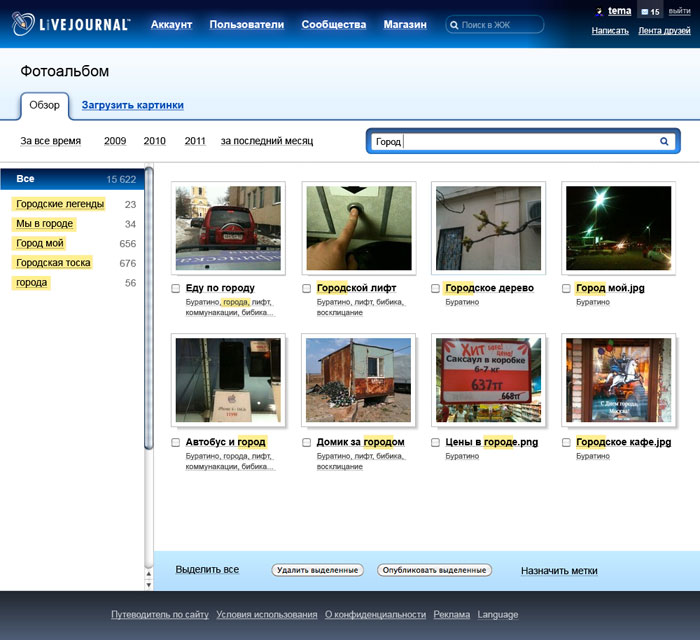Click into the album search field containing Город

(520, 142)
